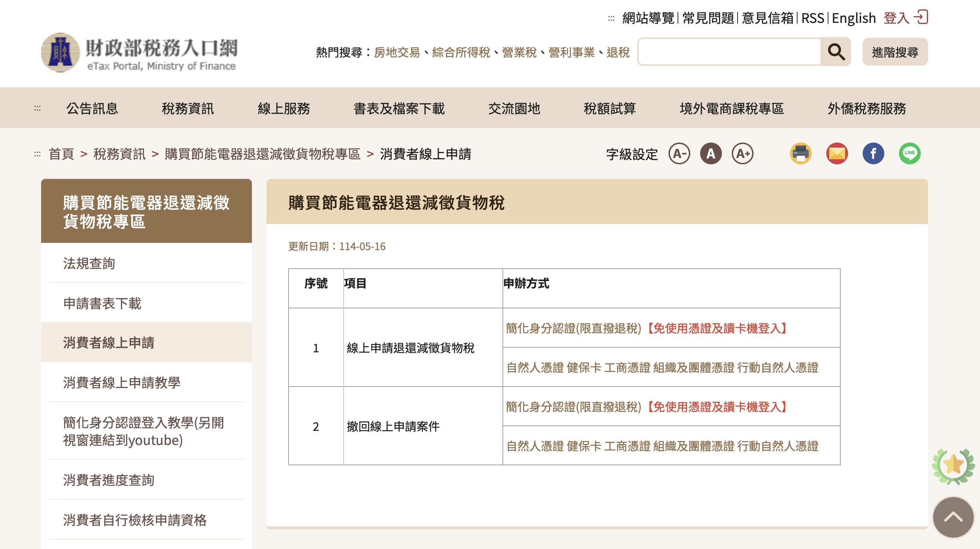The image size is (980, 549).
Task: Click accesskey dots before 首頁 breadcrumb
Action: (x=37, y=154)
